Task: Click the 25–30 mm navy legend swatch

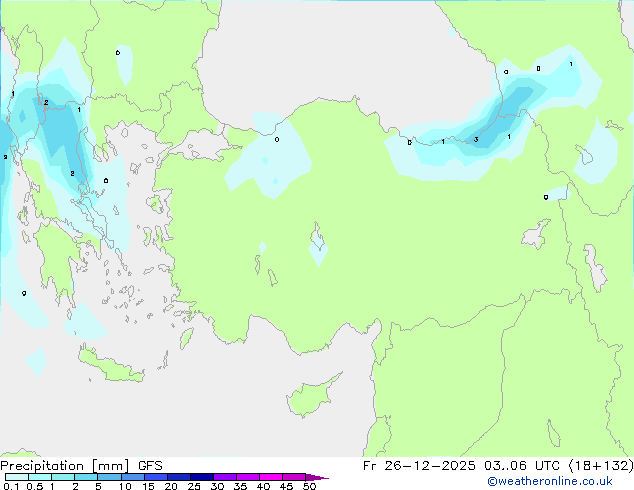Action: coord(202,477)
